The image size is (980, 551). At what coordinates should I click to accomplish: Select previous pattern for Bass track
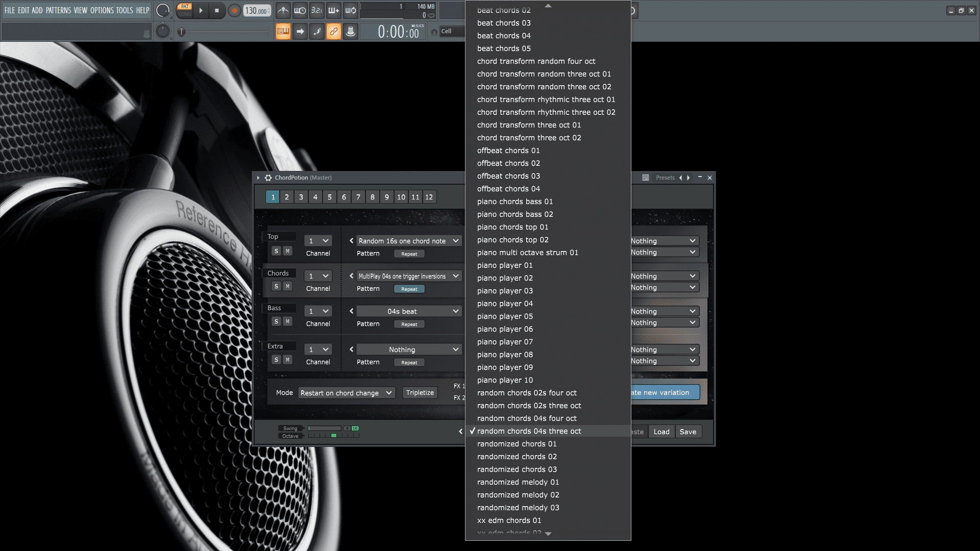pos(351,311)
